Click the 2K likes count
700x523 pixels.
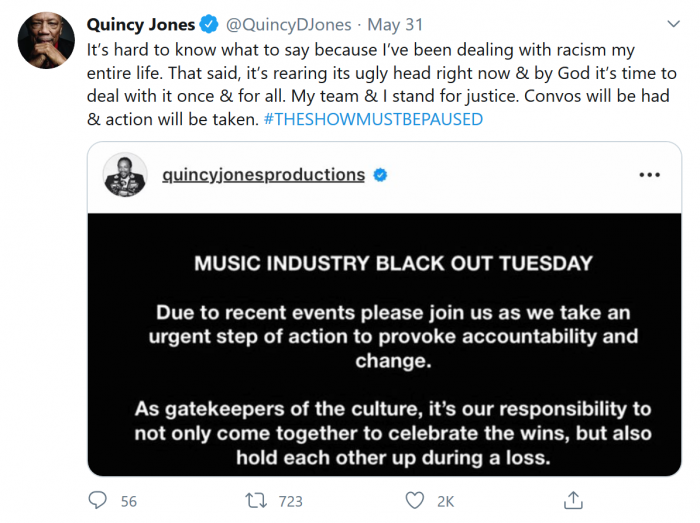click(446, 500)
